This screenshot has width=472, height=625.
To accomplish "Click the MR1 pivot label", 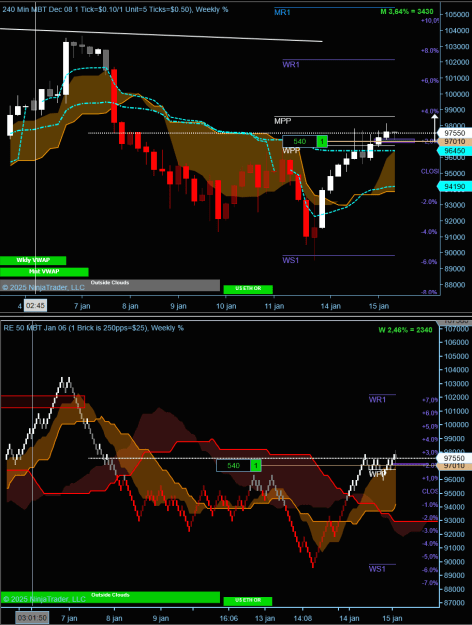I will pos(282,13).
